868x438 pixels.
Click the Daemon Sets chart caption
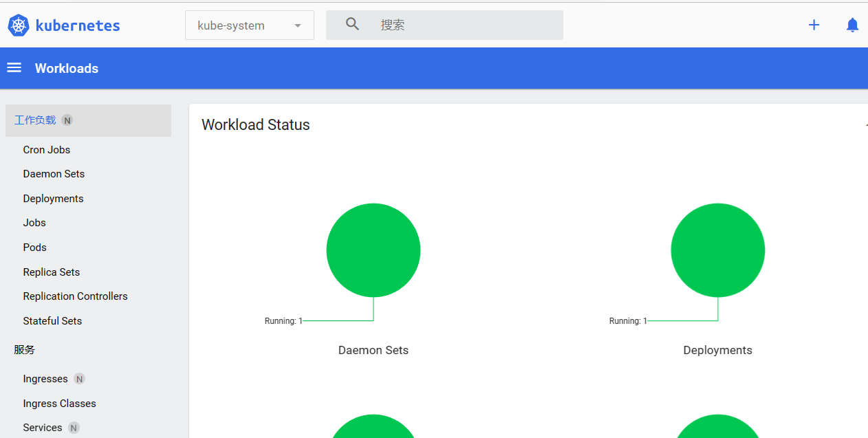[373, 351]
